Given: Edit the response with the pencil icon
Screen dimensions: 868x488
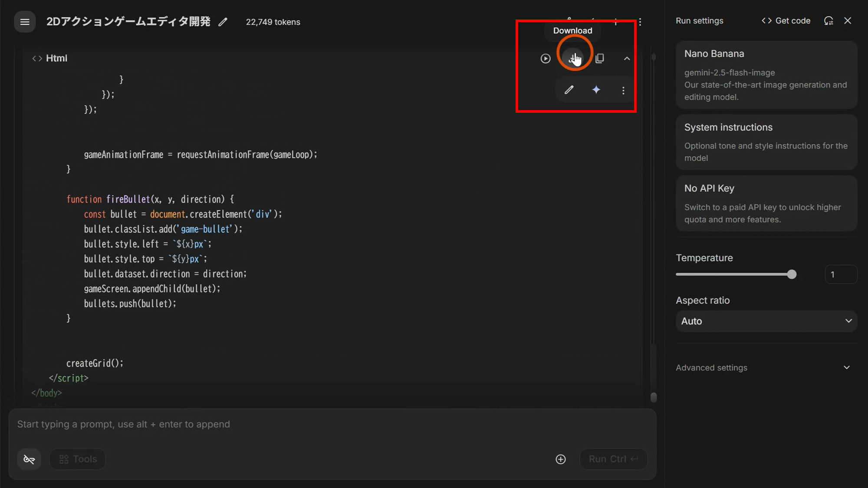Looking at the screenshot, I should point(569,90).
